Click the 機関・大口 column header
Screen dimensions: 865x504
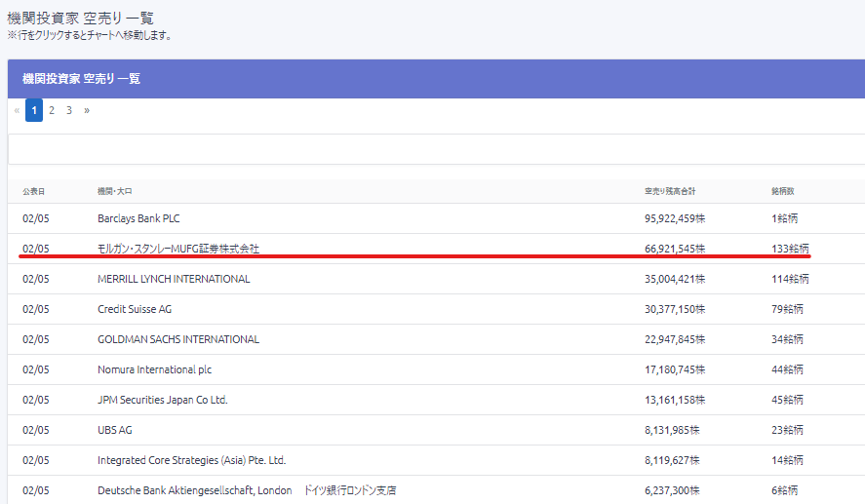[x=113, y=190]
